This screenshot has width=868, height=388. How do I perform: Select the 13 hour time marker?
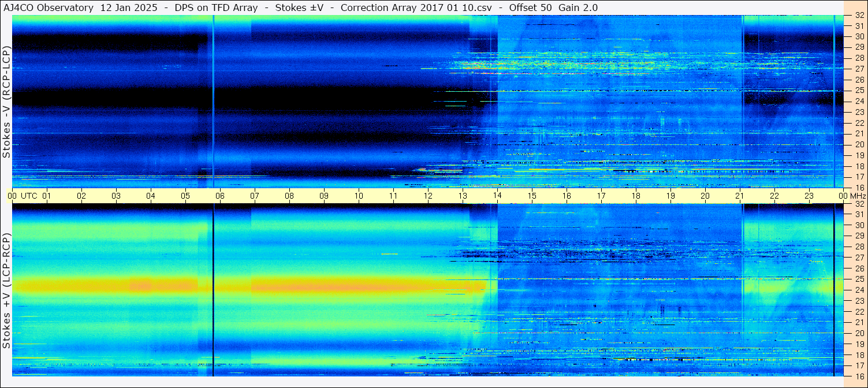click(463, 196)
